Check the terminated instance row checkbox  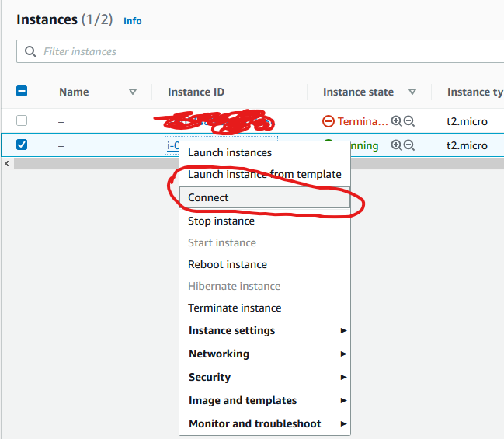[x=22, y=121]
